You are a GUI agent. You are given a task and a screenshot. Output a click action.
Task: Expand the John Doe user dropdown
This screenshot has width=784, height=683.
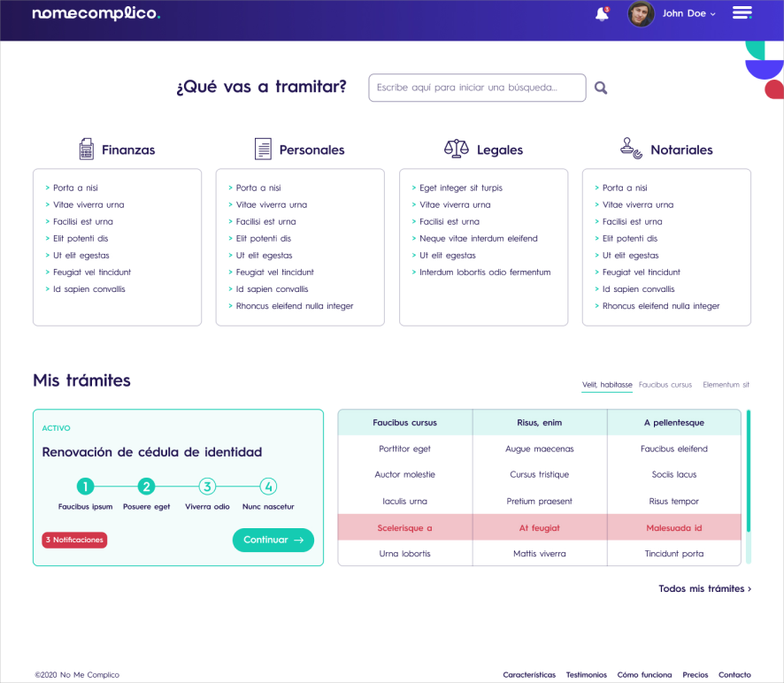(690, 14)
